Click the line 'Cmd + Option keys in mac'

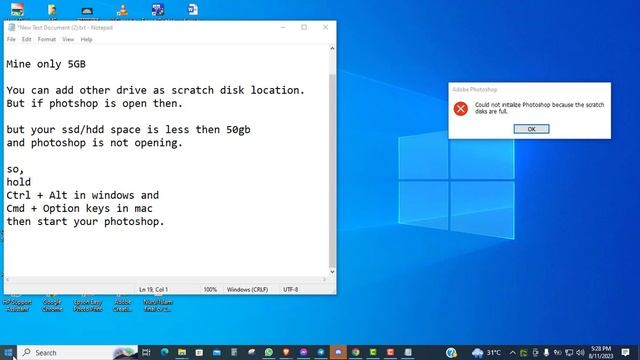(x=80, y=208)
